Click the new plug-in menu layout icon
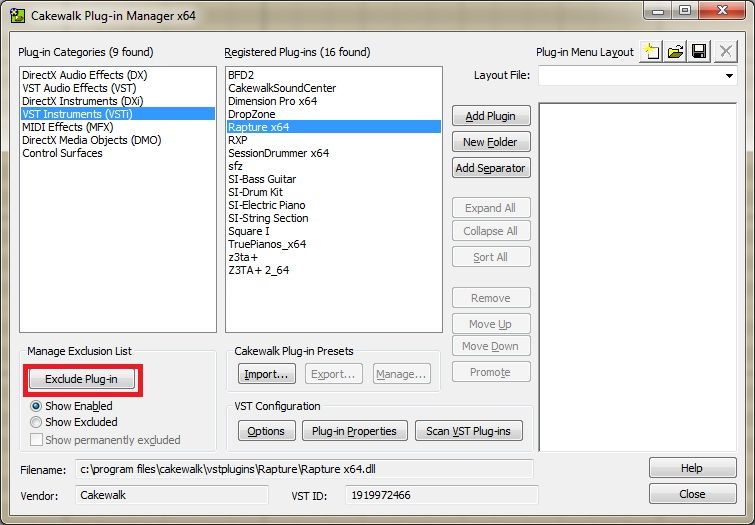Image resolution: width=755 pixels, height=525 pixels. pyautogui.click(x=649, y=51)
